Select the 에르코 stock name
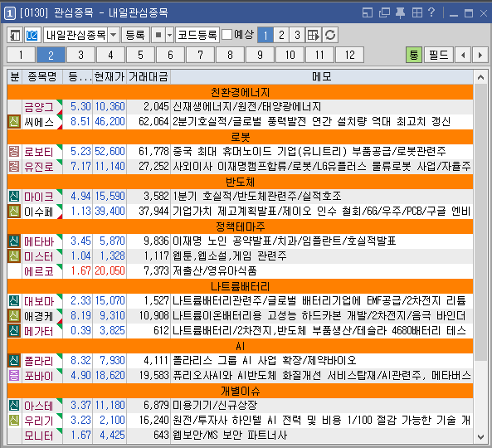 click(39, 271)
